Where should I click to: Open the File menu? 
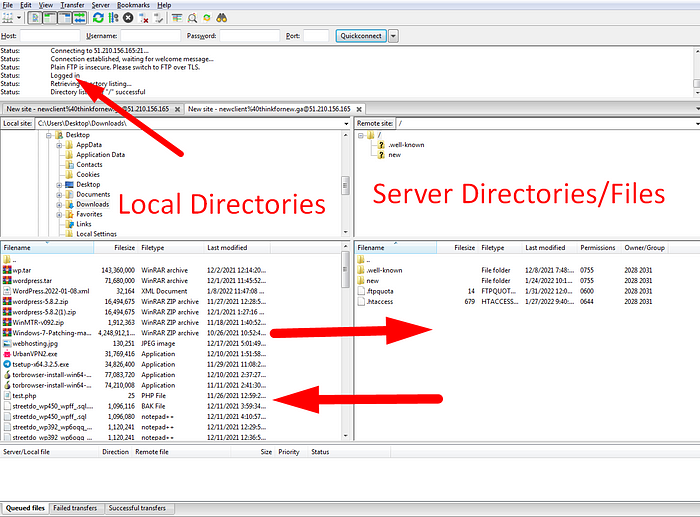pyautogui.click(x=8, y=5)
